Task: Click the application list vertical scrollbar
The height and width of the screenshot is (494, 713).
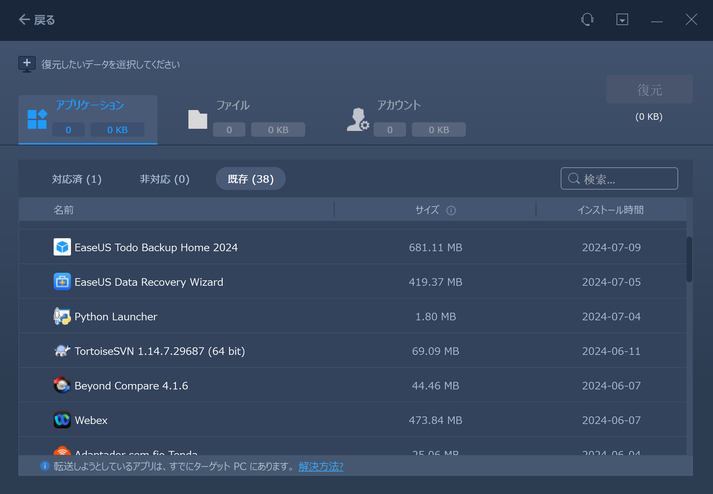Action: point(689,258)
